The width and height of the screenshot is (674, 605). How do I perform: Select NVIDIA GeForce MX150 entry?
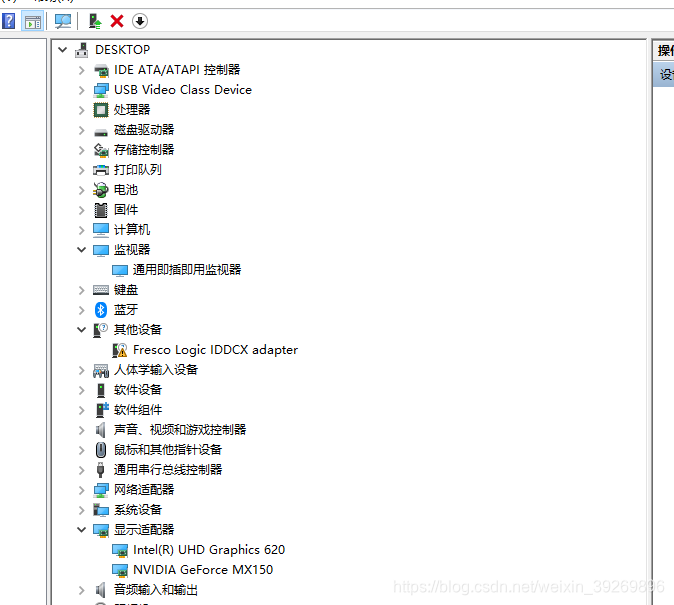click(203, 570)
